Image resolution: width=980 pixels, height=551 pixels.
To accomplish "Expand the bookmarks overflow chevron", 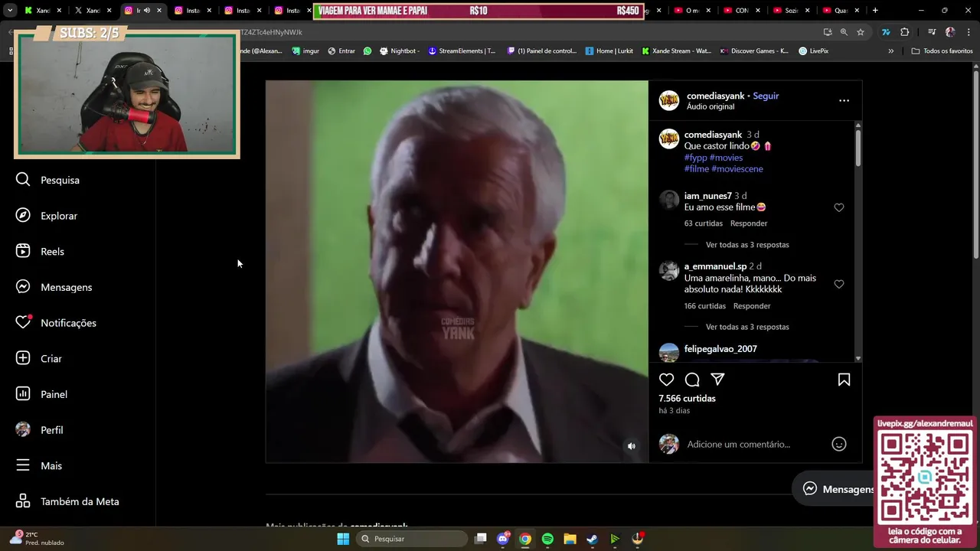I will (x=890, y=51).
